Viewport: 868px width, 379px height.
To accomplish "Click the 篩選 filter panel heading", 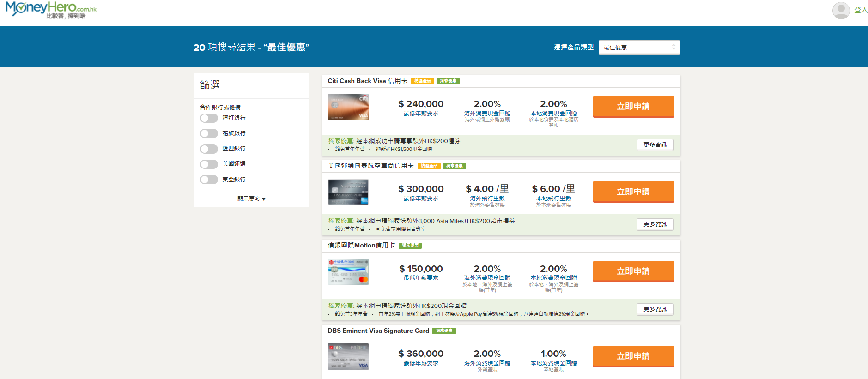I will click(x=210, y=85).
